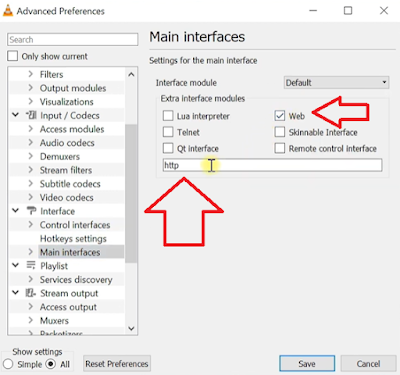
Task: Enable the Lua interpreter checkbox
Action: pos(168,116)
